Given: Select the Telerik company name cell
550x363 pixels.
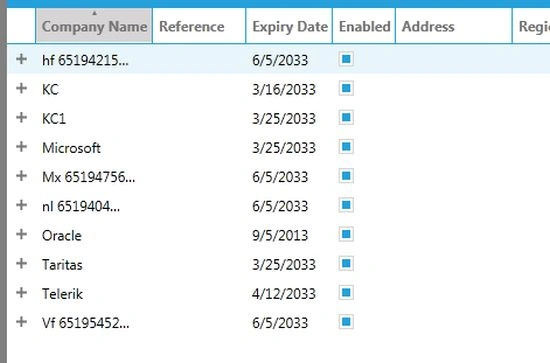Looking at the screenshot, I should click(x=62, y=294).
